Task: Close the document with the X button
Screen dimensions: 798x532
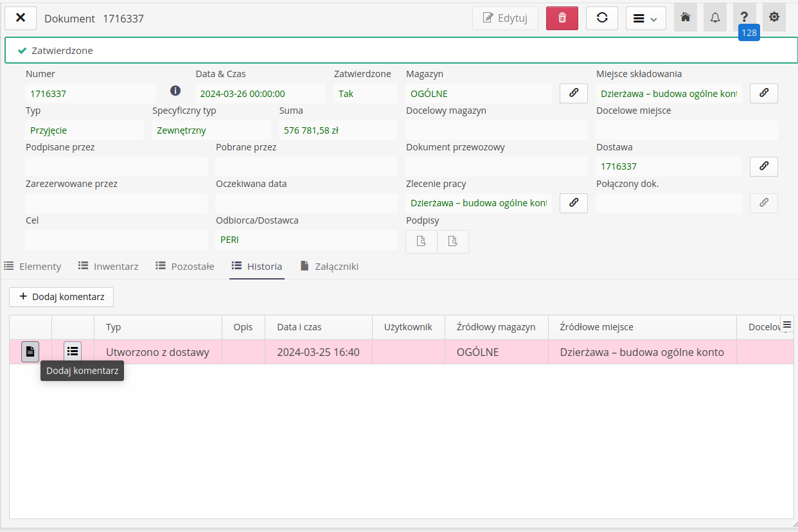Action: 21,18
